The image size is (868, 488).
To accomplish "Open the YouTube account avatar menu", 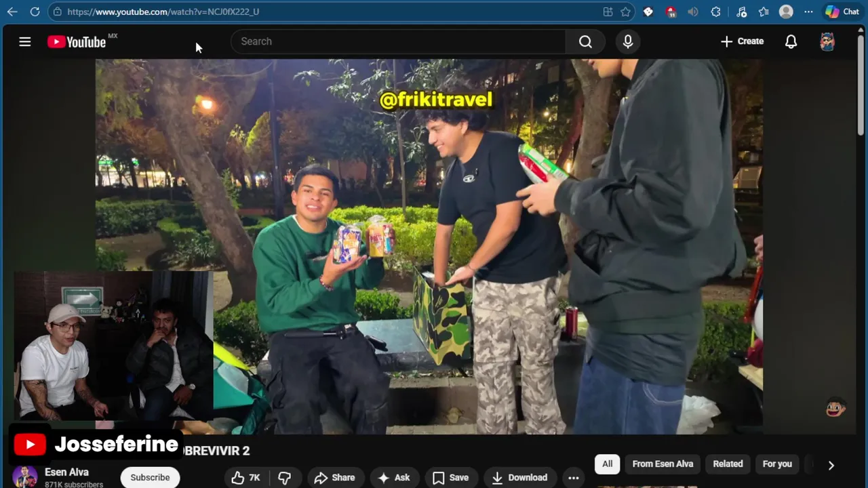I will pos(827,41).
